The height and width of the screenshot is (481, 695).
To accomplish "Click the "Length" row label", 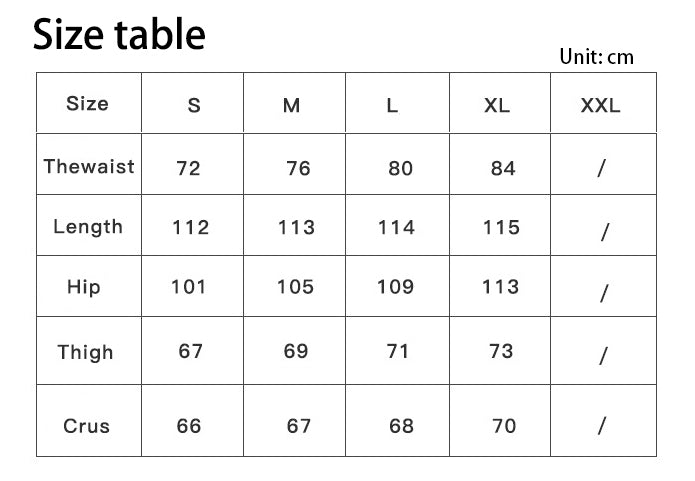I will [x=88, y=226].
